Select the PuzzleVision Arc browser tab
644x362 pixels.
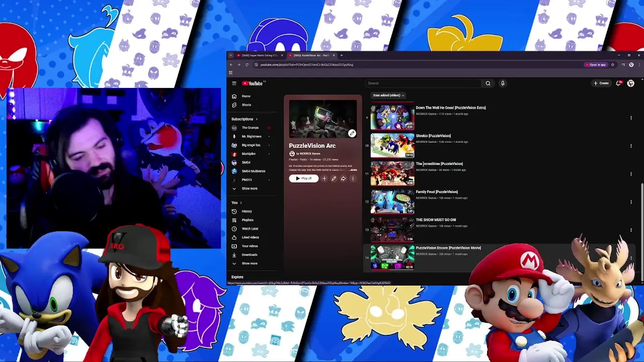pyautogui.click(x=310, y=55)
